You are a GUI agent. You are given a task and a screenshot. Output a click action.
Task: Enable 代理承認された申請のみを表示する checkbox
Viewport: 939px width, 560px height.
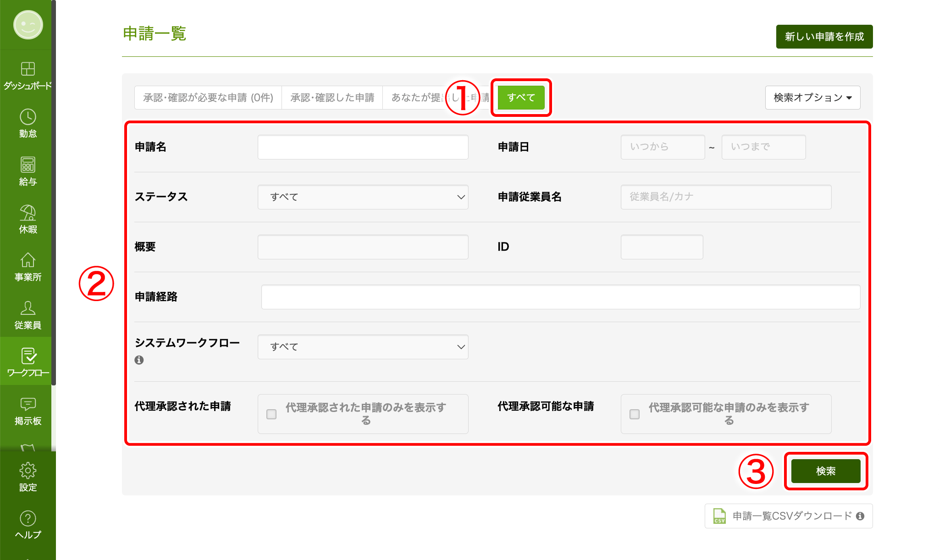tap(271, 413)
